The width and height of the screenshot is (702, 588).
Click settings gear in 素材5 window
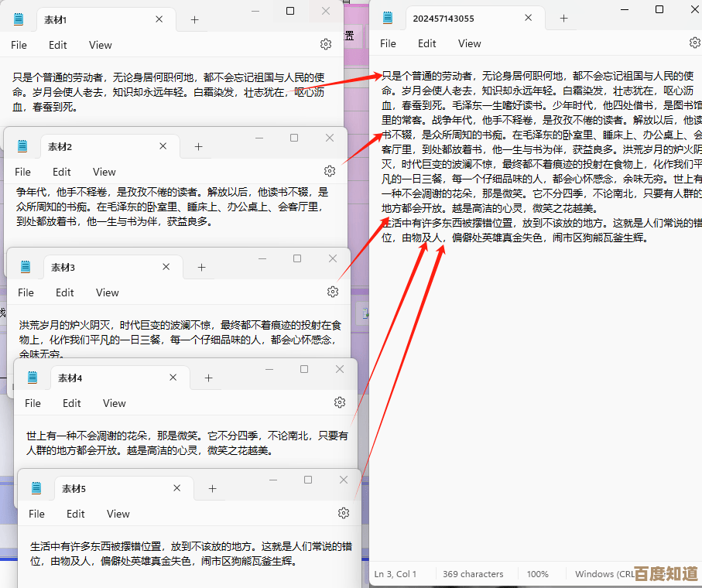coord(344,513)
